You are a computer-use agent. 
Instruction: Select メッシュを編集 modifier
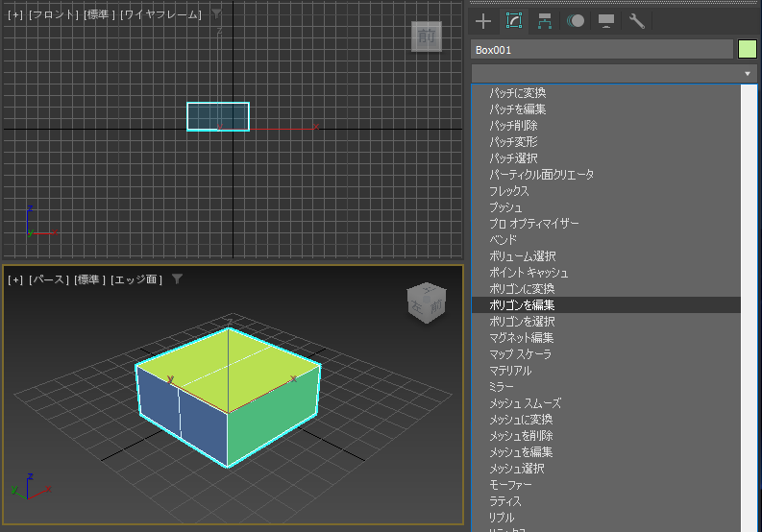click(x=606, y=452)
